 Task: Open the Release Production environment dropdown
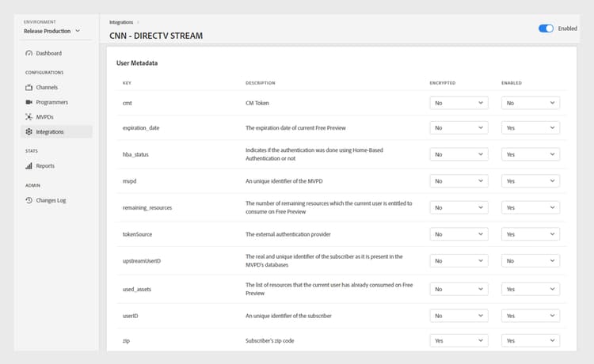pos(52,31)
